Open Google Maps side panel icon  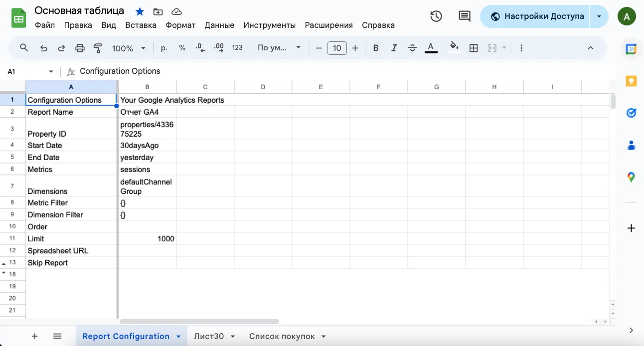pos(631,177)
